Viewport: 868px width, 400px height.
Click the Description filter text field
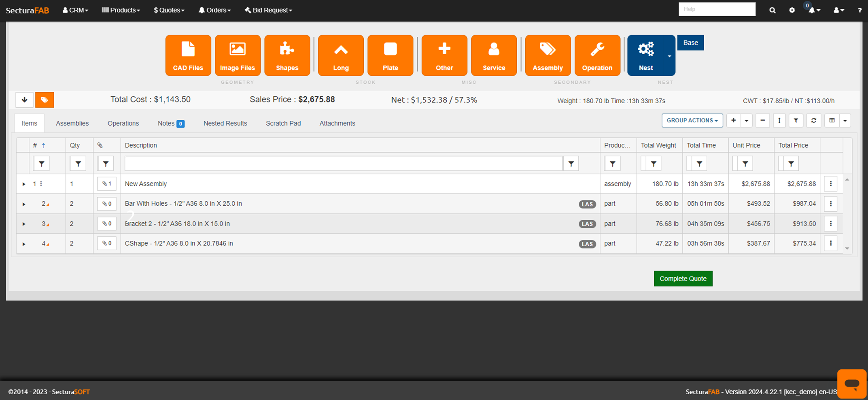[x=343, y=164]
